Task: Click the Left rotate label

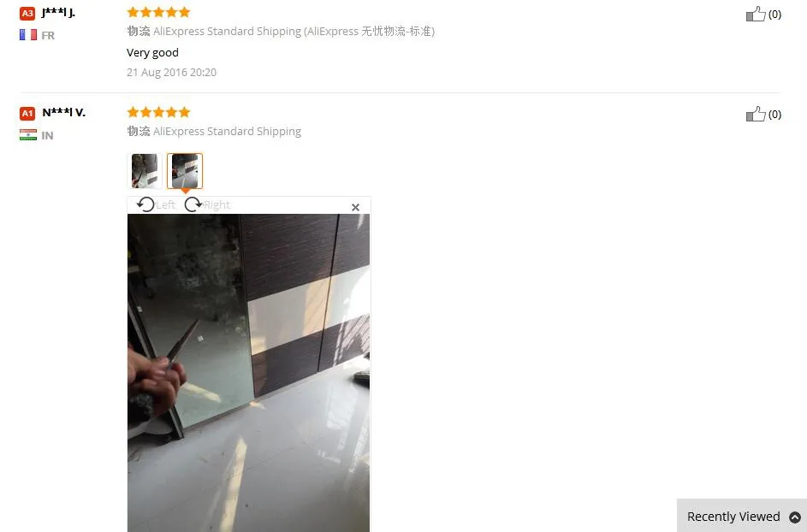Action: point(166,204)
